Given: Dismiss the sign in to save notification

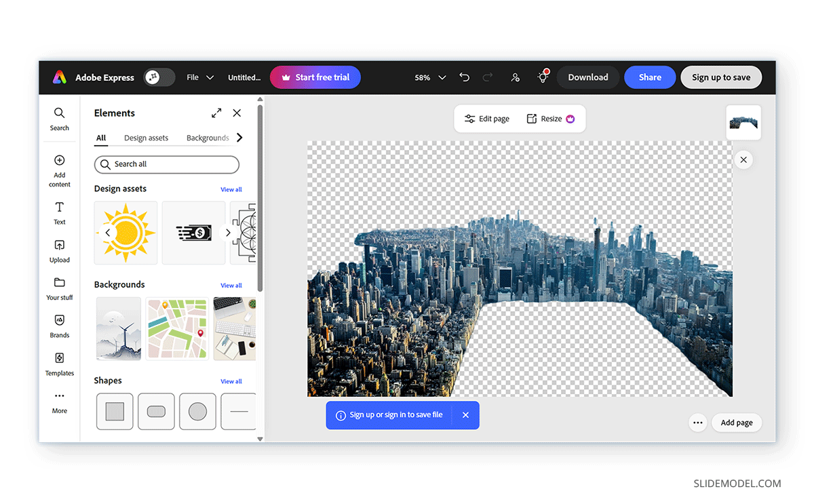Looking at the screenshot, I should pyautogui.click(x=465, y=415).
